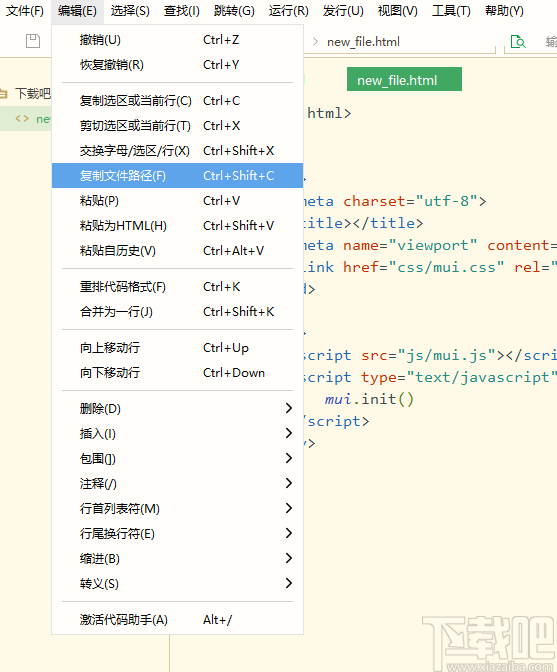Image resolution: width=557 pixels, height=672 pixels.
Task: Click highlighted 复制文件路径(F) entry
Action: (177, 175)
